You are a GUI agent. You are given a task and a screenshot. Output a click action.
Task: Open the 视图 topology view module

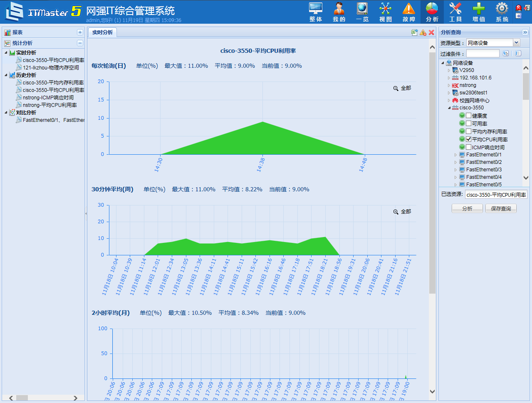tap(386, 12)
